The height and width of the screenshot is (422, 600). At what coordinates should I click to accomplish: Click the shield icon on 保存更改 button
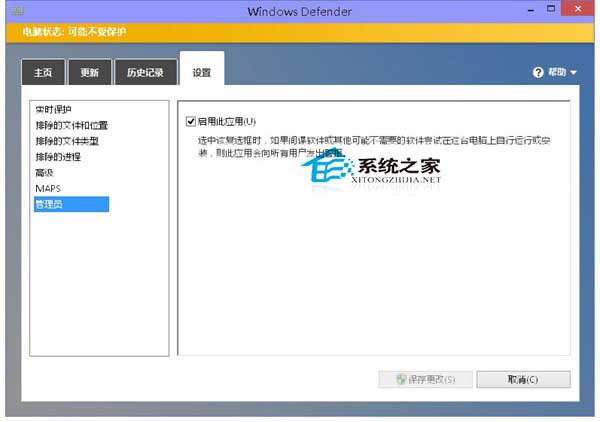pos(401,380)
